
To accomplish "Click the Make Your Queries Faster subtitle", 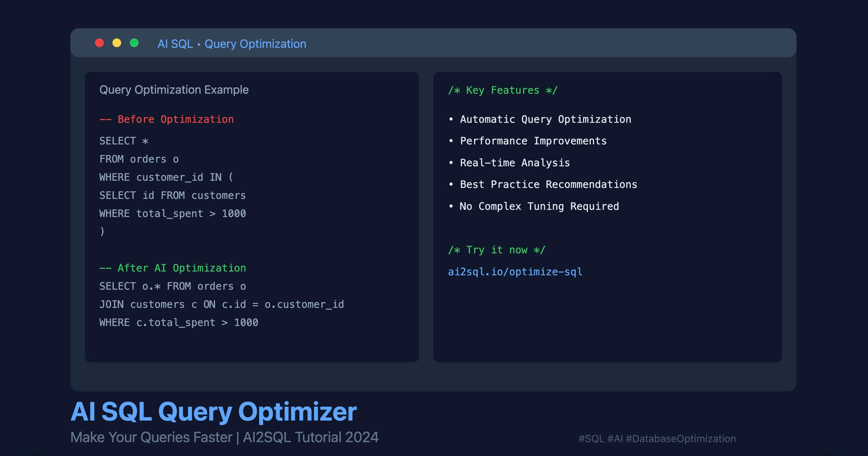I will coord(224,437).
